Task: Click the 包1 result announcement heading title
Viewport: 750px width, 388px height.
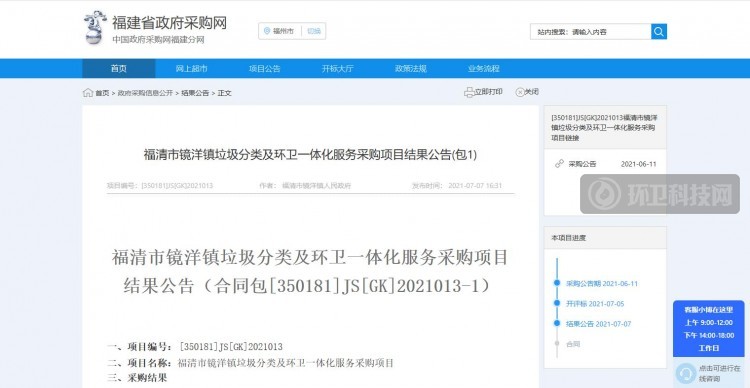Action: (x=310, y=155)
